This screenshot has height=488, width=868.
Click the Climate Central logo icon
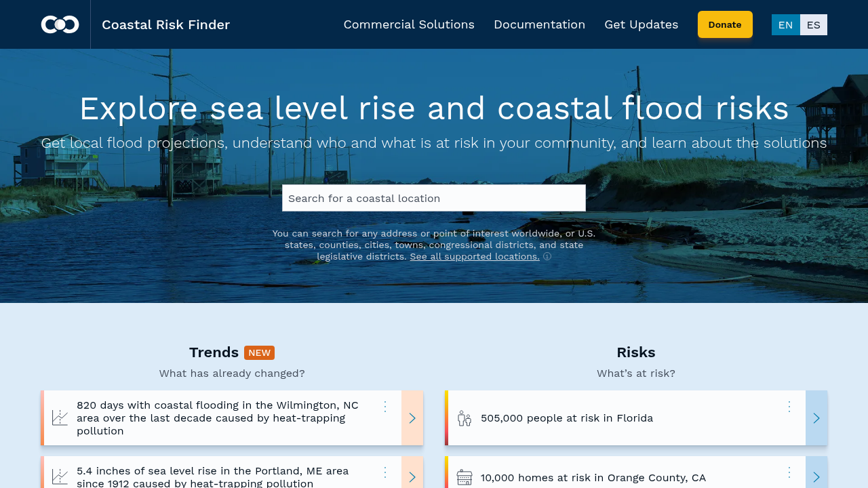[x=60, y=24]
